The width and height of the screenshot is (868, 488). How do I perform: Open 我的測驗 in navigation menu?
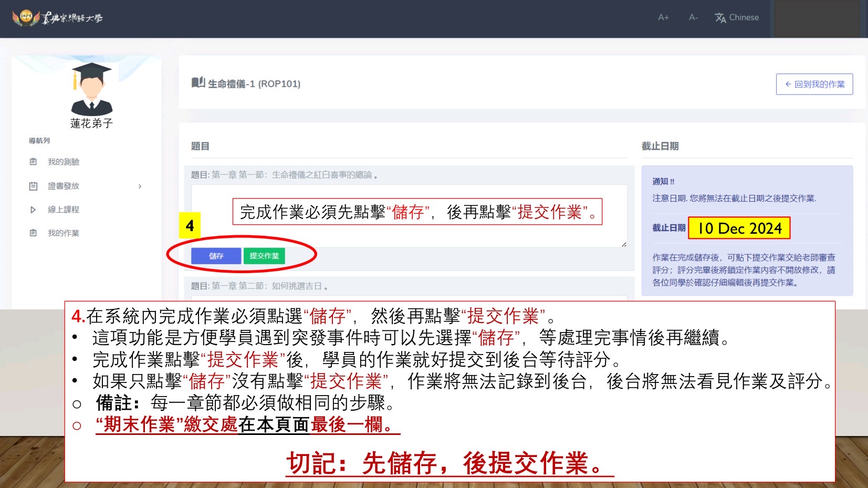click(x=64, y=162)
